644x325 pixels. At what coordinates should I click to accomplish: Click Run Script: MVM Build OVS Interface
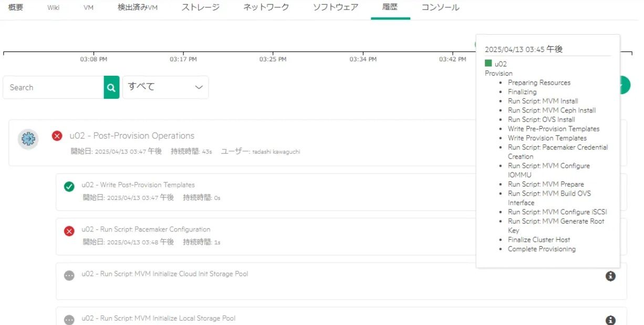pos(549,198)
